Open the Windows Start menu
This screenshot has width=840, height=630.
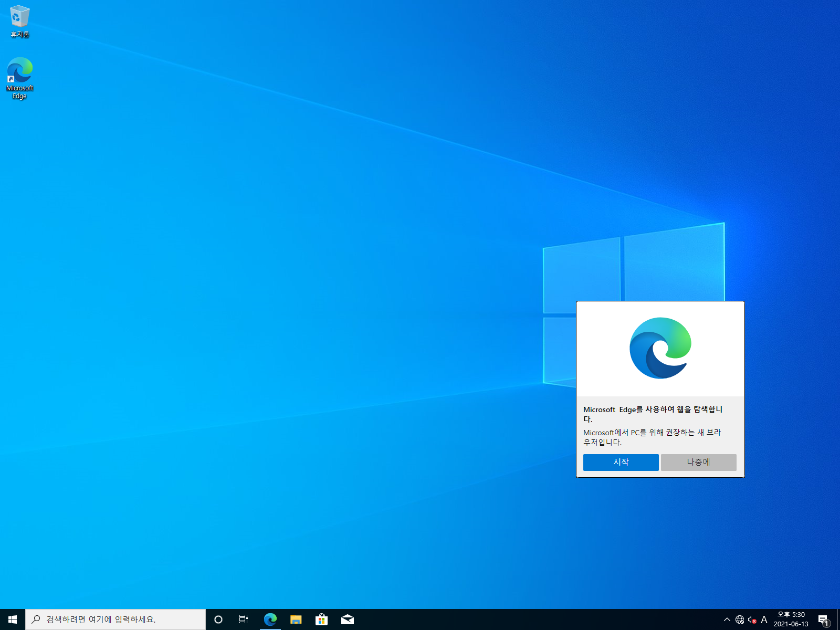pos(13,619)
